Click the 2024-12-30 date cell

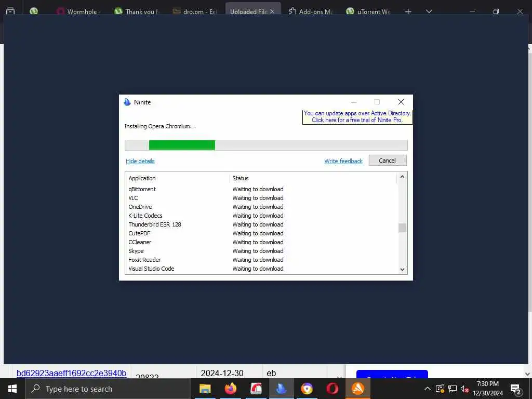(x=222, y=373)
